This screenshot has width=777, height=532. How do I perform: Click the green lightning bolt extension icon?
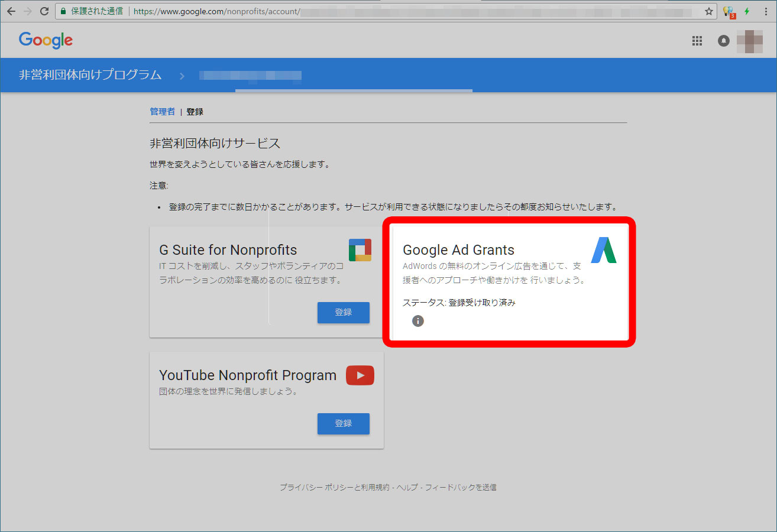(x=747, y=11)
